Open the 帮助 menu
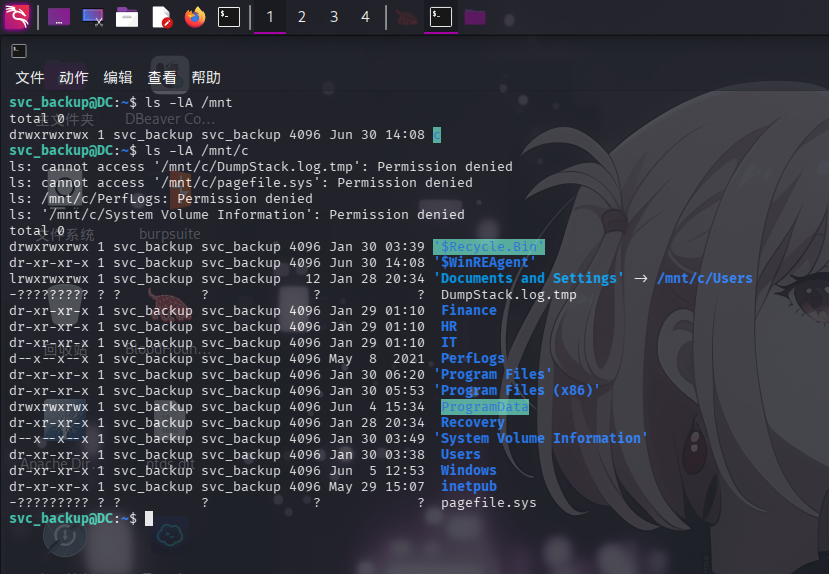 (206, 78)
